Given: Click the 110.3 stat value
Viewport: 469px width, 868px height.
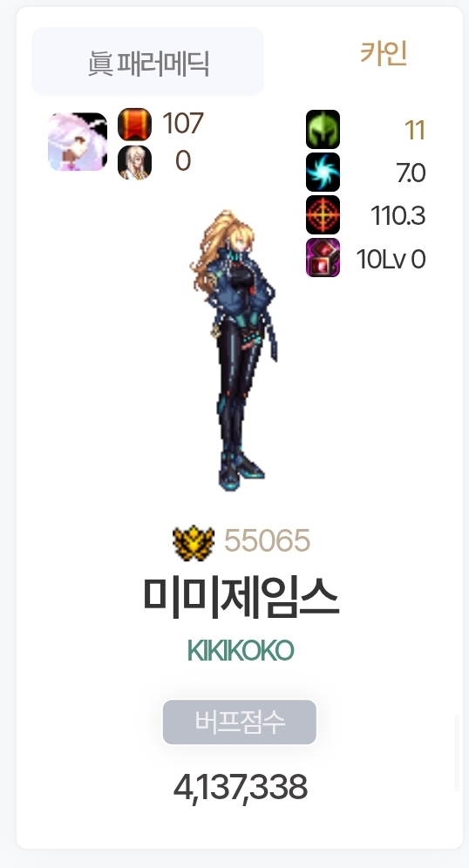Looking at the screenshot, I should (x=398, y=216).
